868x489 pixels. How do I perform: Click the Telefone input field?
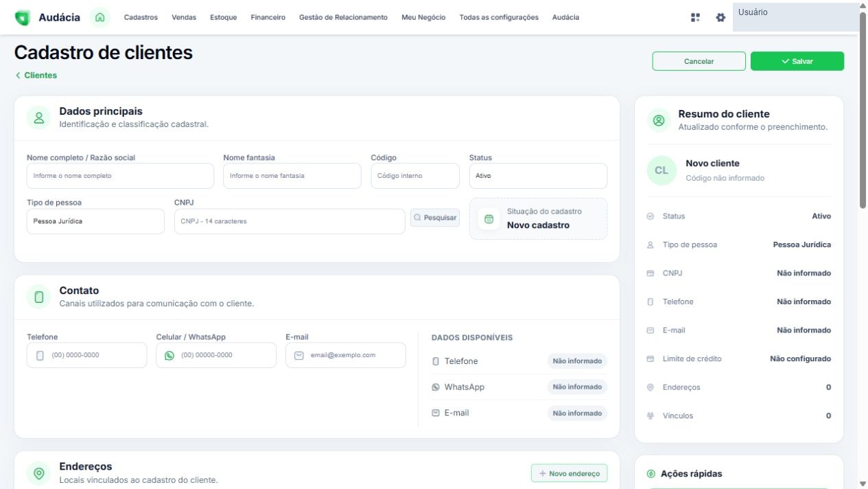(86, 355)
